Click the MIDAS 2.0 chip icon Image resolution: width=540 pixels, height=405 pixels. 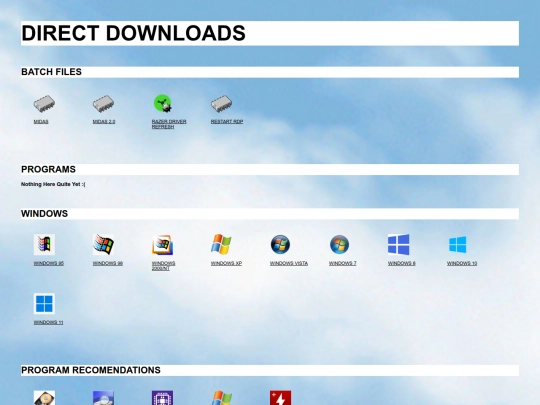103,104
